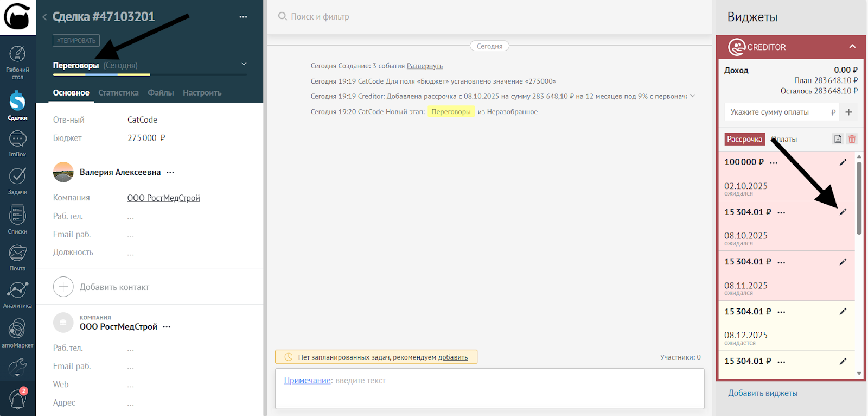Delete installment with trash icon
Screen dimensions: 868x416
[852, 139]
